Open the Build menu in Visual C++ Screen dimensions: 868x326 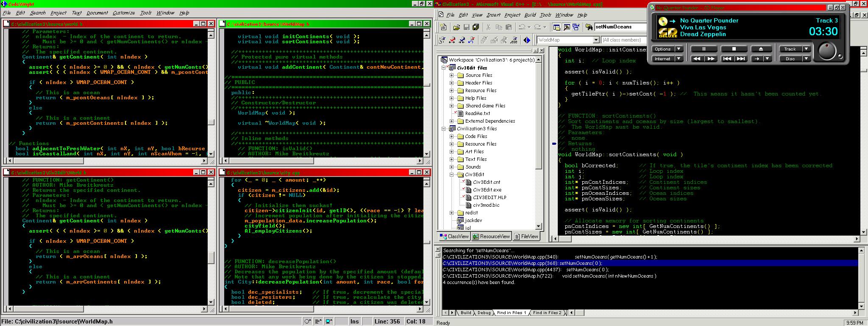[x=530, y=15]
